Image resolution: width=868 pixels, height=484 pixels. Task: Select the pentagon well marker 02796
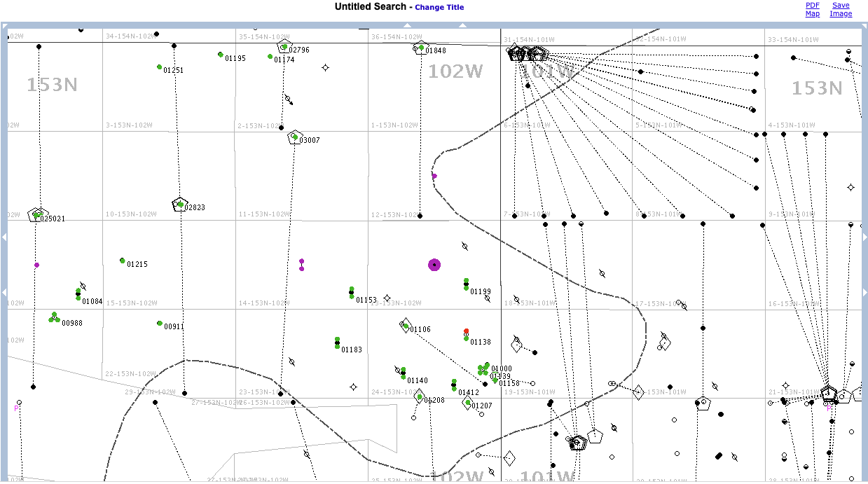(284, 47)
